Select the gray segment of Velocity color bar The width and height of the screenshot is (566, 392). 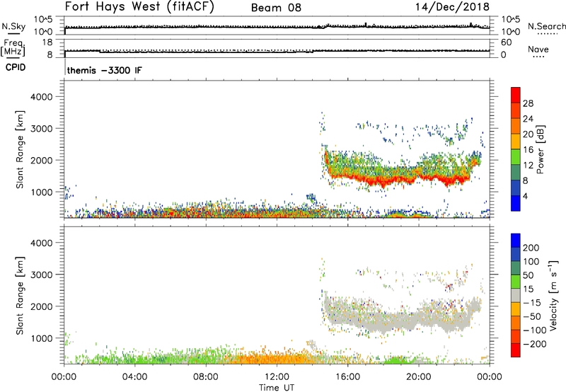pos(516,295)
